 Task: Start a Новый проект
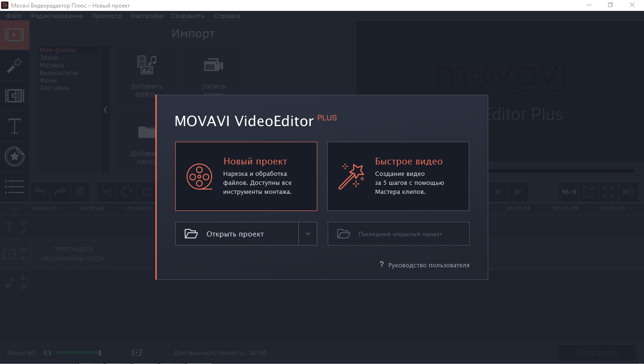tap(246, 176)
